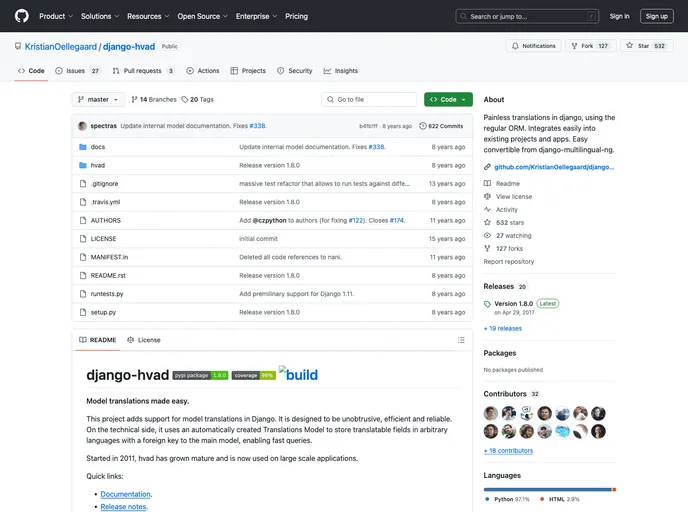The height and width of the screenshot is (512, 688).
Task: Jump to Readme in About sidebar
Action: coord(508,184)
